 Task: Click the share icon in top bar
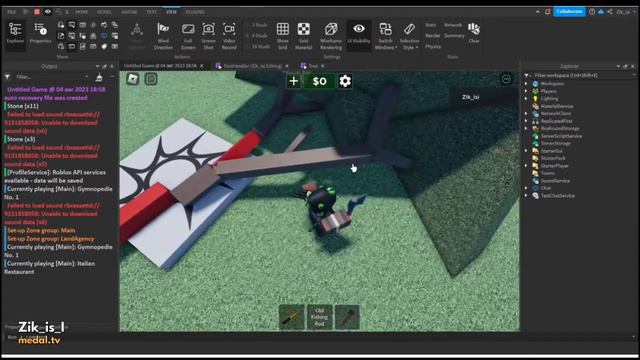pos(609,11)
